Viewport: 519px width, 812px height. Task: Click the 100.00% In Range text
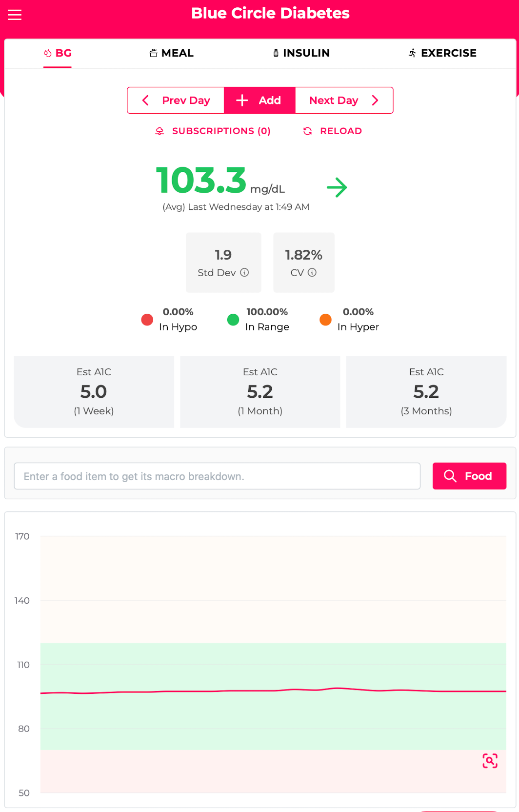(x=267, y=320)
